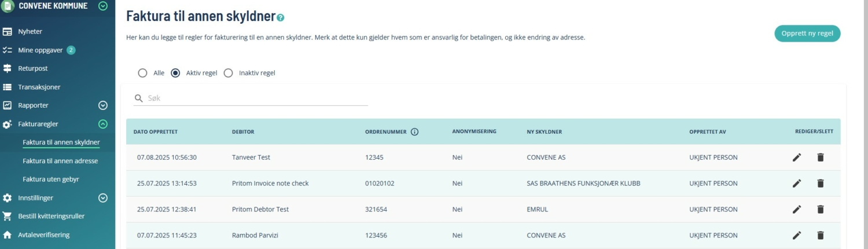Screen dimensions: 868x249
Task: Go to Faktura til annen adresse
Action: pos(60,161)
